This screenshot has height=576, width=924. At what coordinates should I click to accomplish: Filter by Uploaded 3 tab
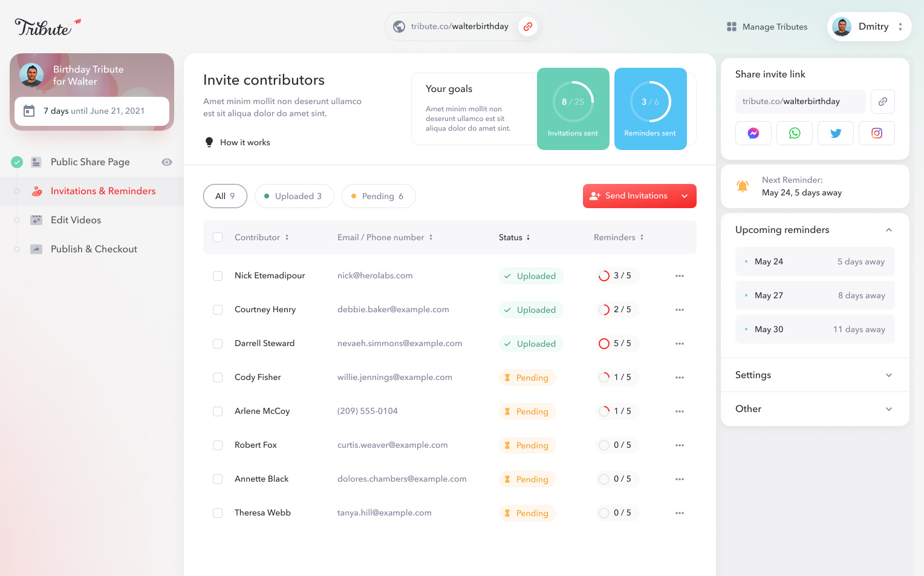coord(294,196)
